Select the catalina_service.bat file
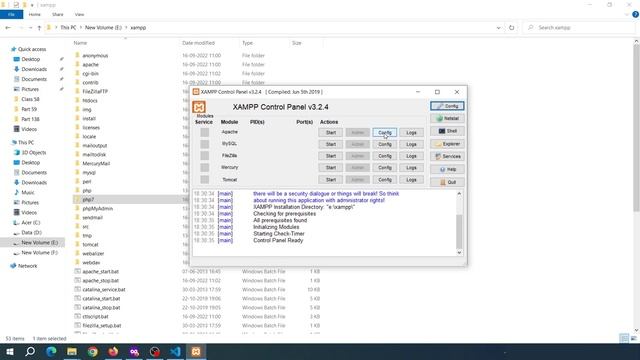This screenshot has height=360, width=640. coord(104,289)
